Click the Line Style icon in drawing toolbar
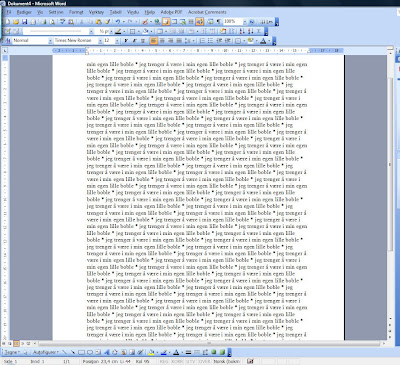 (188, 352)
